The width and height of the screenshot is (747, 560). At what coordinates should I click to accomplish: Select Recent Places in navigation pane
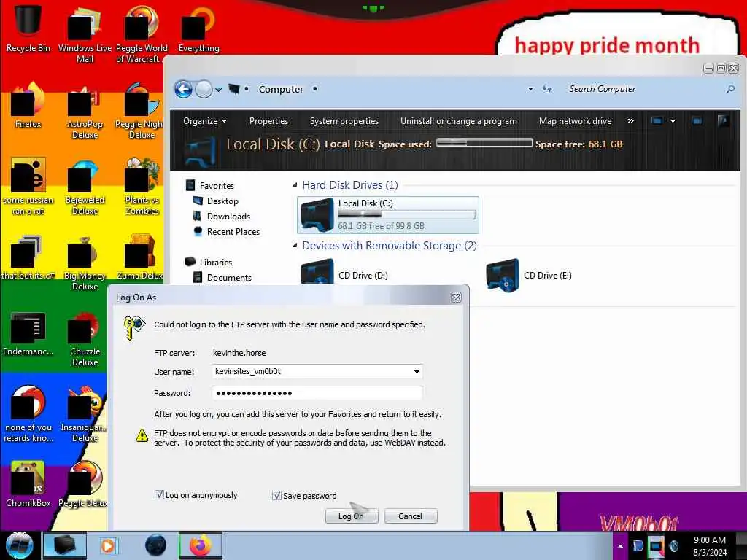click(x=226, y=231)
